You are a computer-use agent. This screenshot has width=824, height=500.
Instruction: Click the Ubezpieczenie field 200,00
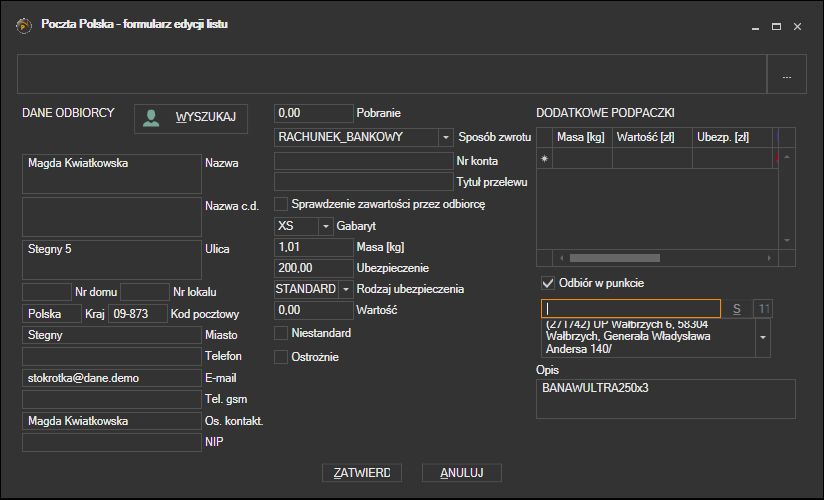coord(314,268)
